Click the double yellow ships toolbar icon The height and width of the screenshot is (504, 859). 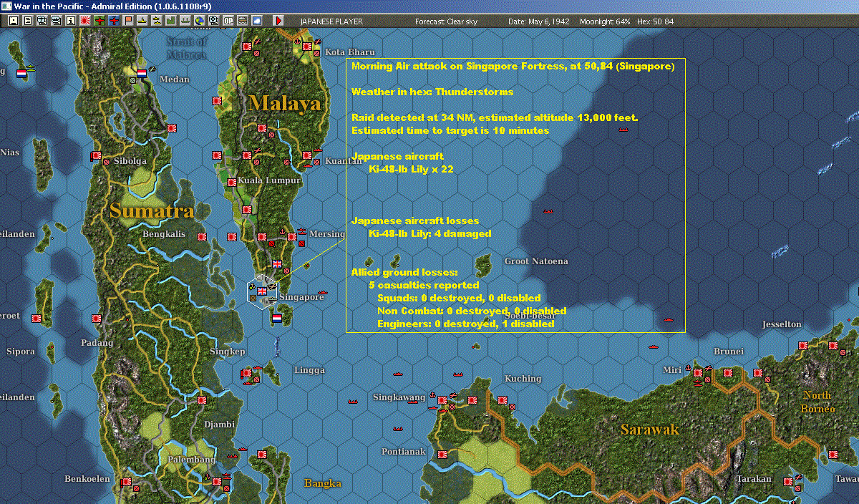(156, 21)
